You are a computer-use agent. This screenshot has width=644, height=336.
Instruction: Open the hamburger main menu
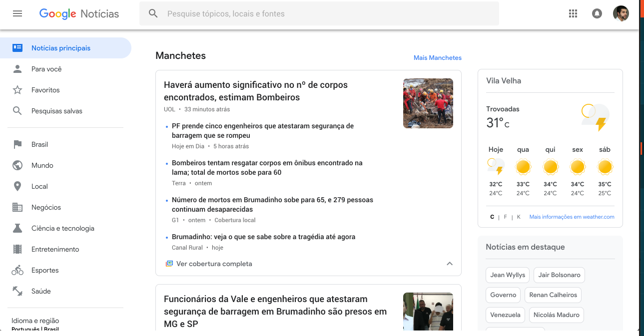(17, 13)
